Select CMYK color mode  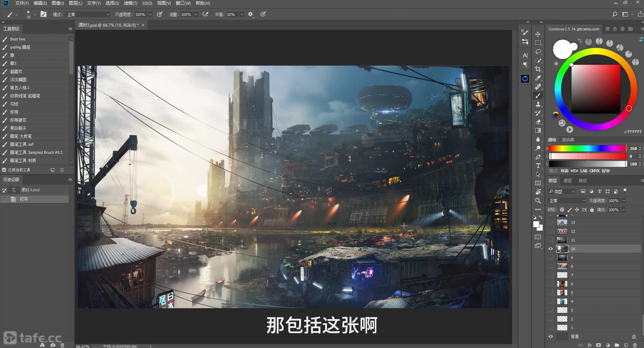click(x=594, y=171)
